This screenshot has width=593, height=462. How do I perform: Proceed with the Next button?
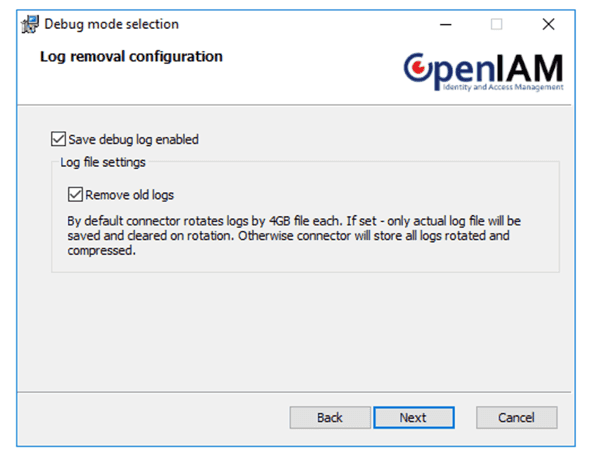coord(414,418)
